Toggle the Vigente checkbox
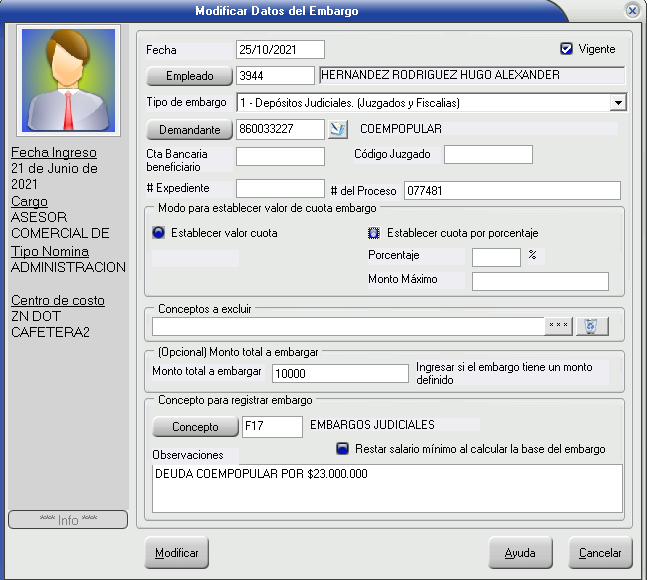 pos(567,48)
